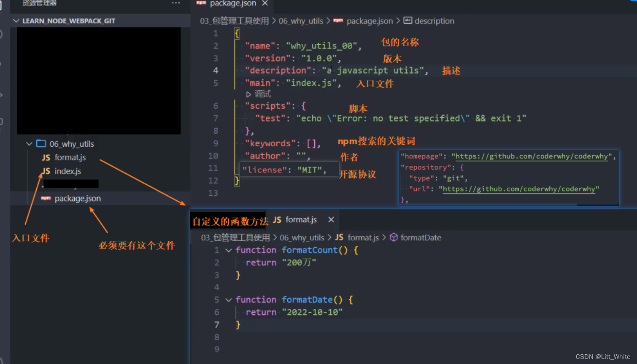Click the 资源管理器 explorer panel title
This screenshot has height=364, width=637.
tap(39, 3)
